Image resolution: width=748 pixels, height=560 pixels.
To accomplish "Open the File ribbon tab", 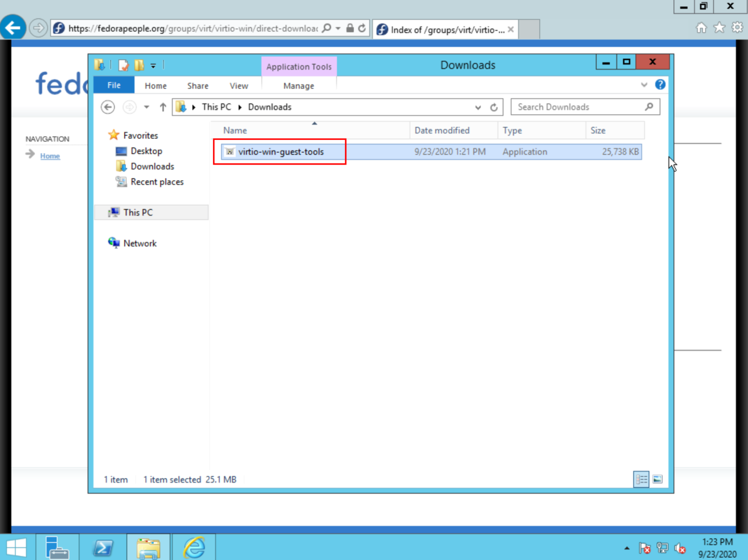I will [114, 85].
